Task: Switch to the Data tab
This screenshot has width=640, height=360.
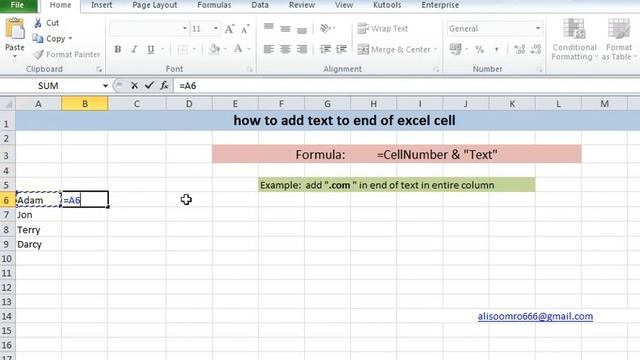Action: (x=260, y=5)
